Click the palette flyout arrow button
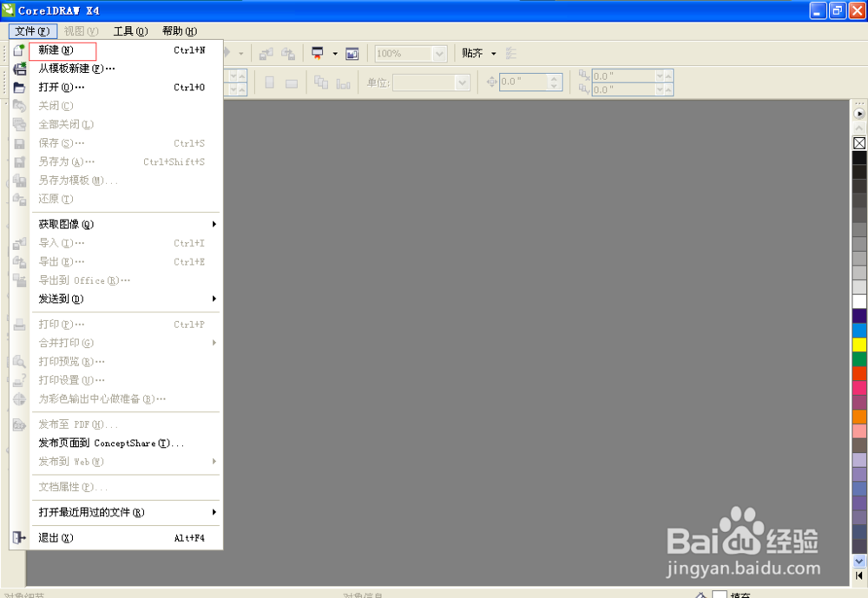Image resolution: width=868 pixels, height=598 pixels. [859, 114]
